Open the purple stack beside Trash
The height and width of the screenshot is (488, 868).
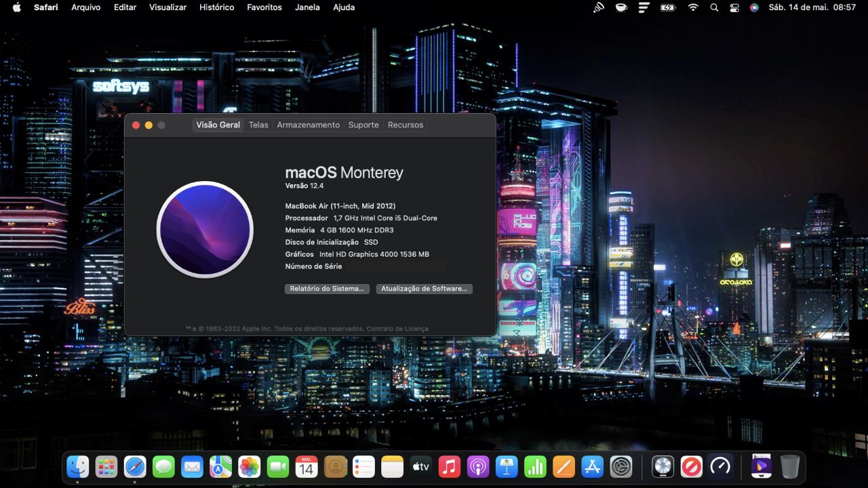[762, 466]
